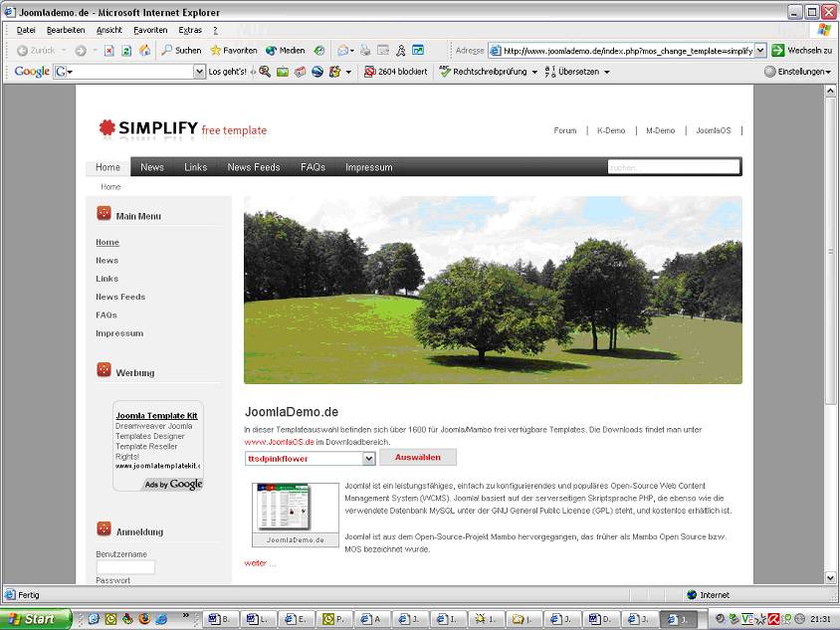The height and width of the screenshot is (630, 840).
Task: Click the Zurück back button
Action: pyautogui.click(x=36, y=51)
